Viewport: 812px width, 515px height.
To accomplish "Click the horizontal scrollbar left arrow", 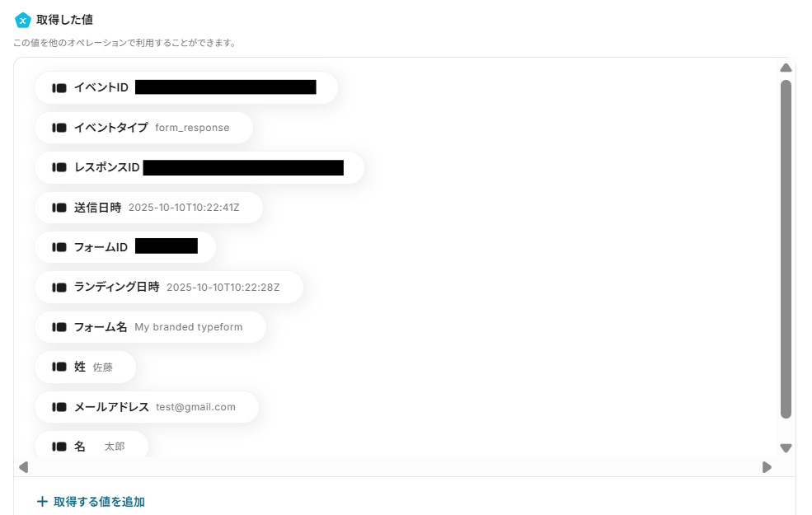I will 23,467.
